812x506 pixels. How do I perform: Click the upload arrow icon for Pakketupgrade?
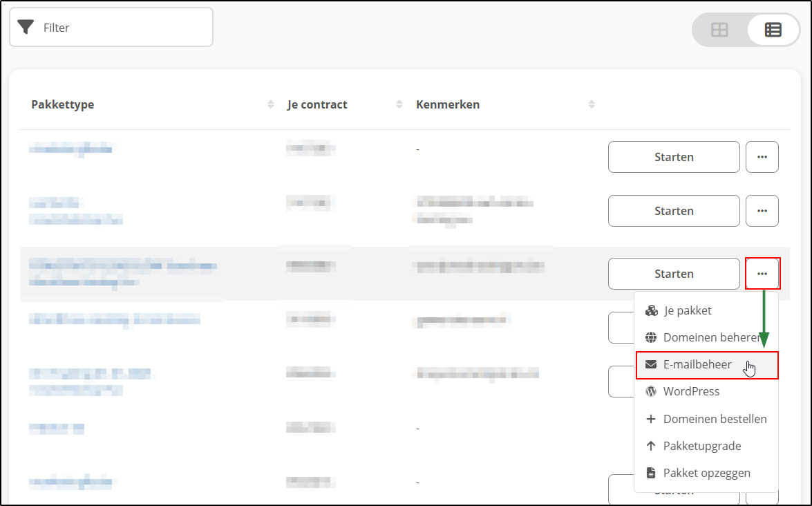pyautogui.click(x=650, y=445)
